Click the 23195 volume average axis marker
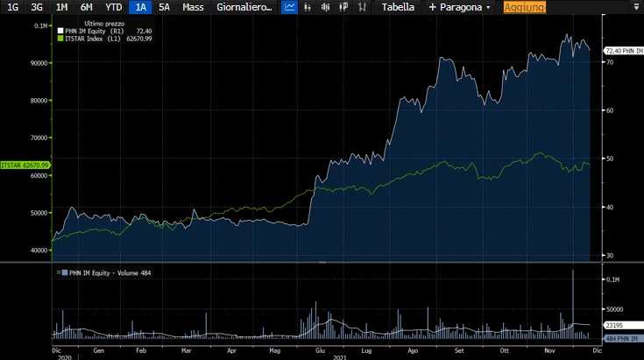The height and width of the screenshot is (360, 644). 624,325
